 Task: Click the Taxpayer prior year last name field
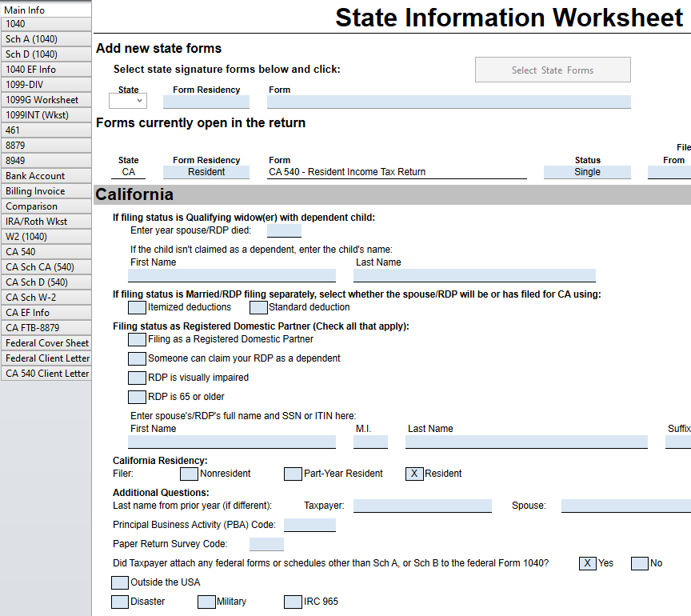[422, 506]
